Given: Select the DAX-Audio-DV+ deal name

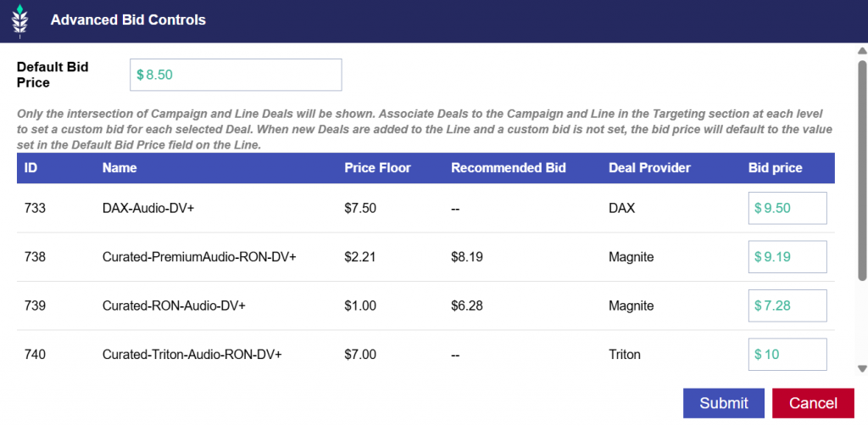Looking at the screenshot, I should click(x=147, y=208).
